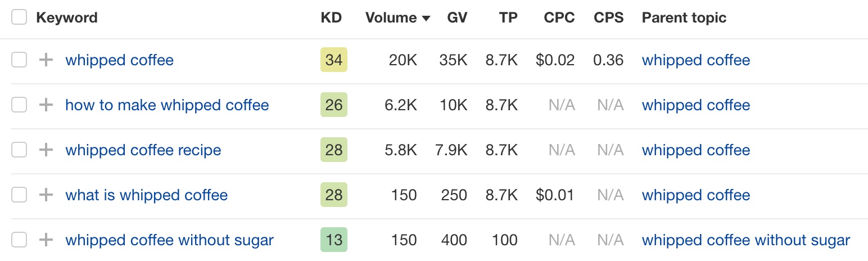Click plus icon beside 'what is whipped coffee'
868x261 pixels.
pos(46,195)
